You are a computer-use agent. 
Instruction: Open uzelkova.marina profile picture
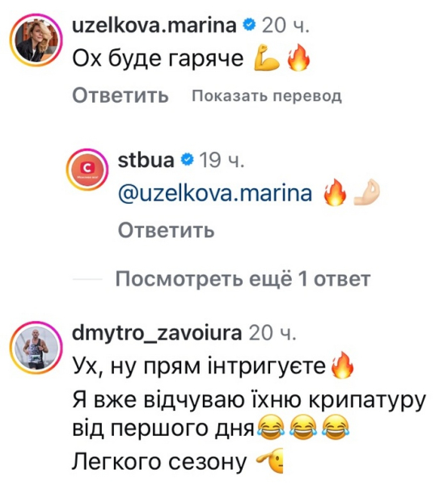click(36, 40)
